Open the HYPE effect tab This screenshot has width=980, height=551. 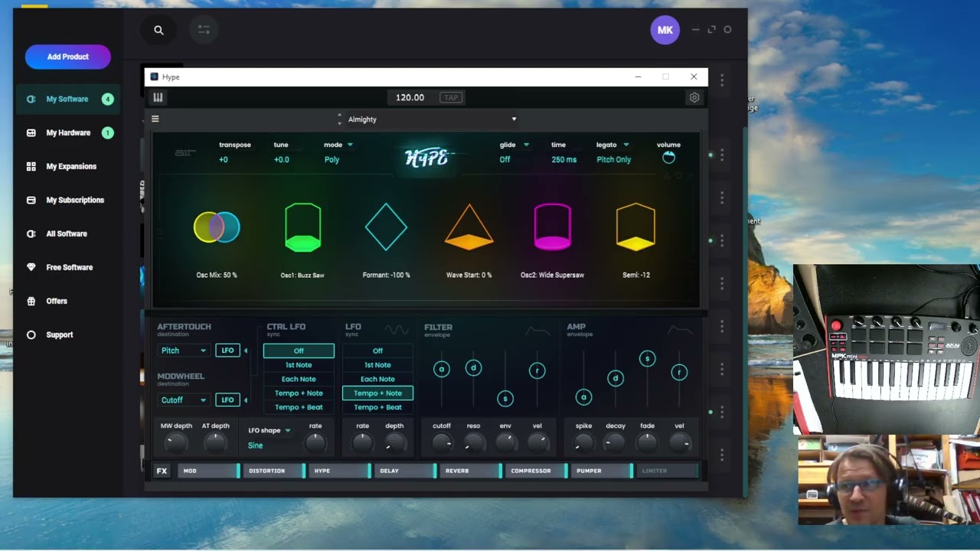coord(340,471)
